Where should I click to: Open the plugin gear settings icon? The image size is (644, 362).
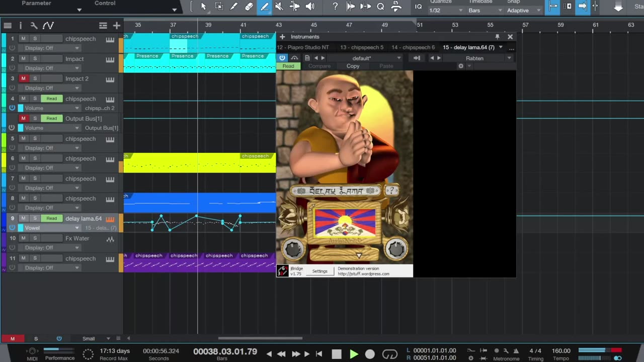pos(460,66)
